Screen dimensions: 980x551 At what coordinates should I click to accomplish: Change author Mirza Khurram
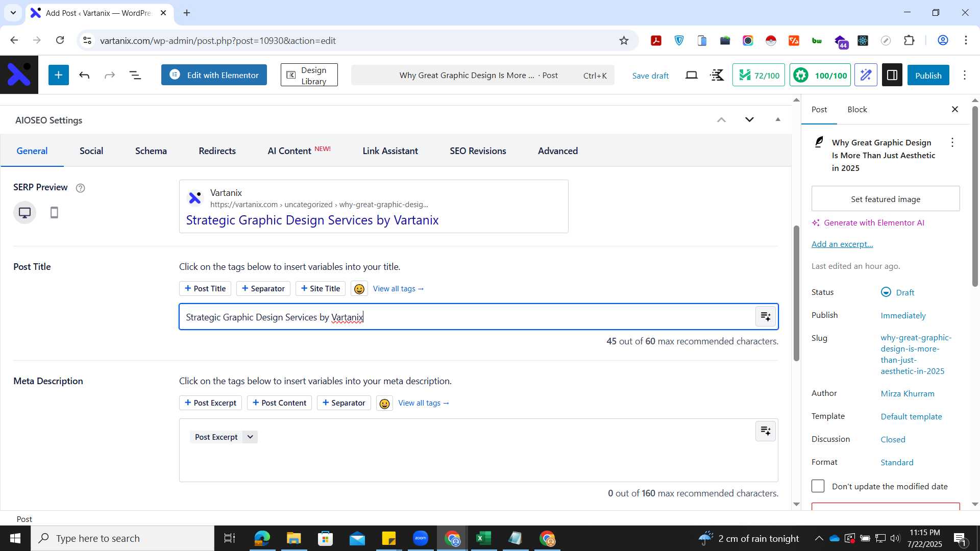908,394
